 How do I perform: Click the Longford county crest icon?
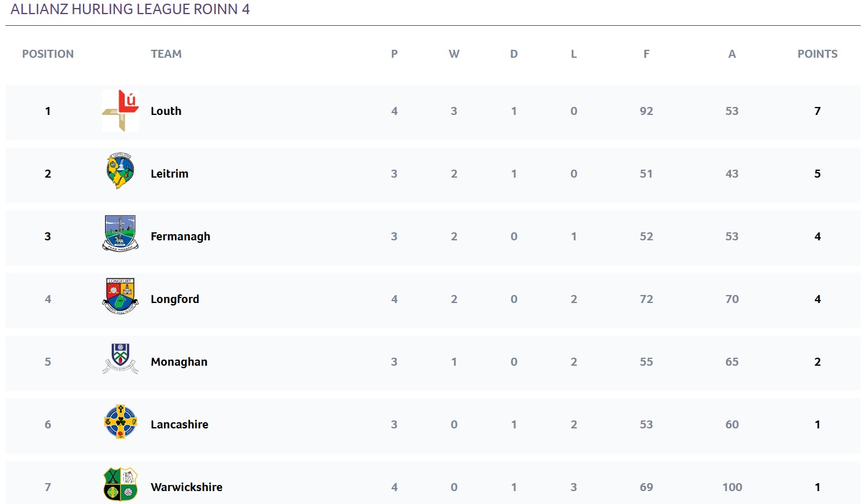(120, 296)
